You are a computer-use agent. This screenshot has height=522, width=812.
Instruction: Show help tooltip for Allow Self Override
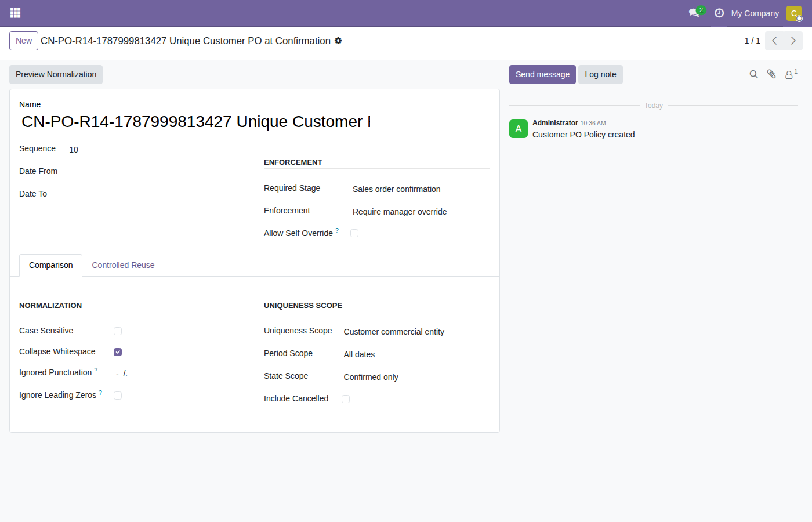[x=337, y=230]
